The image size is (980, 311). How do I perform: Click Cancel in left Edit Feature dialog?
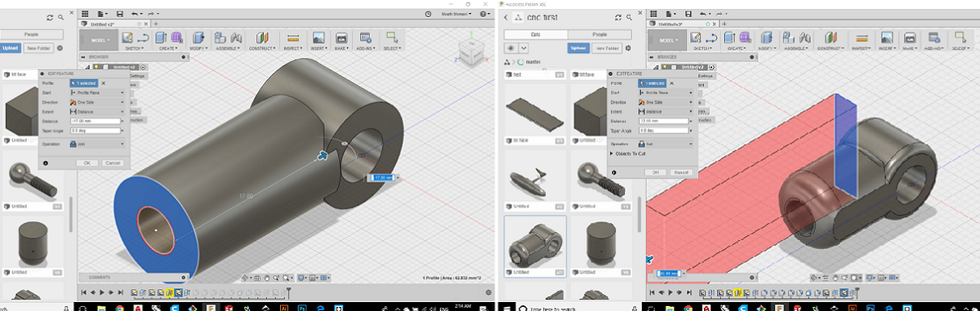[113, 162]
